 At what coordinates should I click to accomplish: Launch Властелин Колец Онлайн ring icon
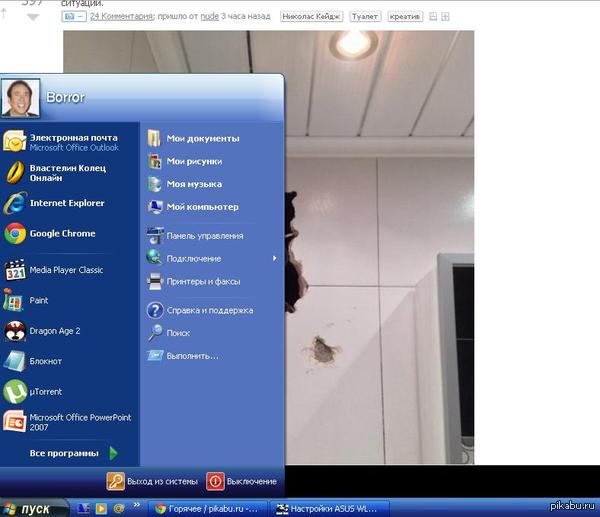tap(15, 172)
